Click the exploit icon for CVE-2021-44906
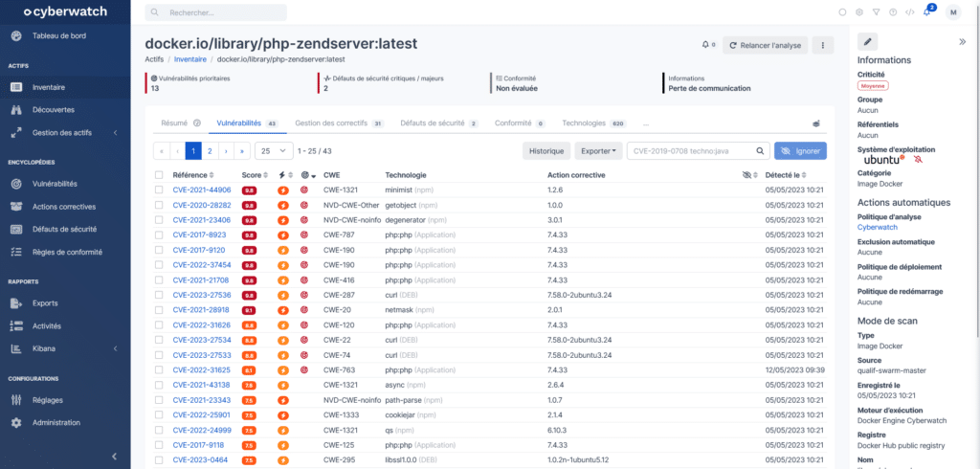The image size is (980, 469). 282,190
